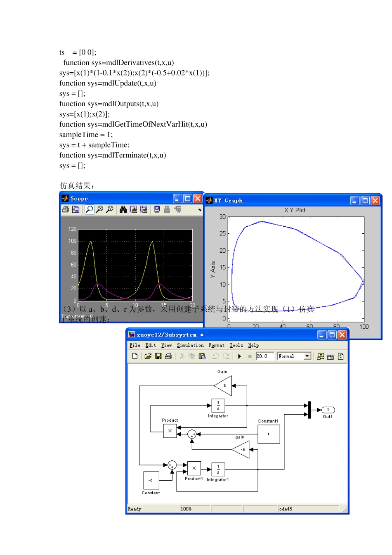
Task: Click the dock arrow at Scope toolbar end
Action: (x=200, y=210)
